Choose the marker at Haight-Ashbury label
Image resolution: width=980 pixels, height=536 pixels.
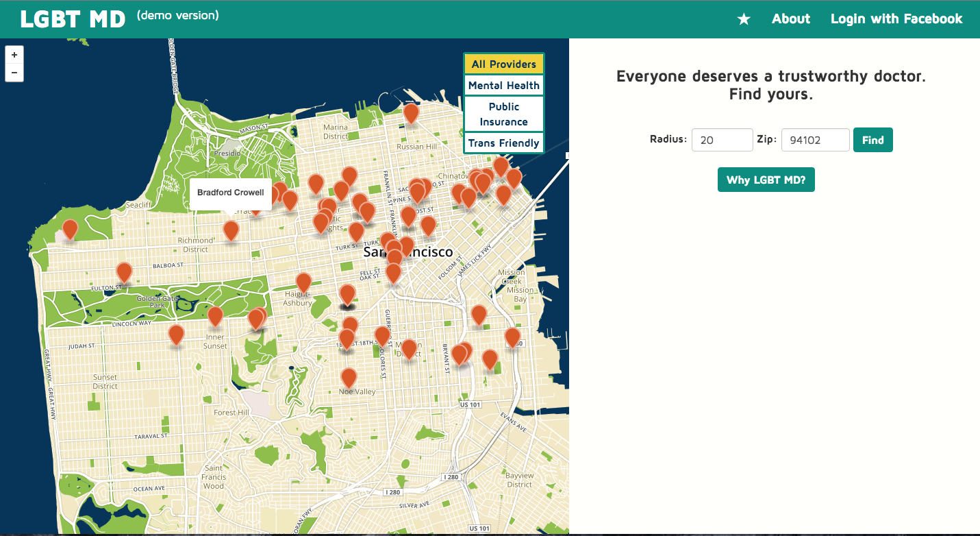[x=303, y=282]
